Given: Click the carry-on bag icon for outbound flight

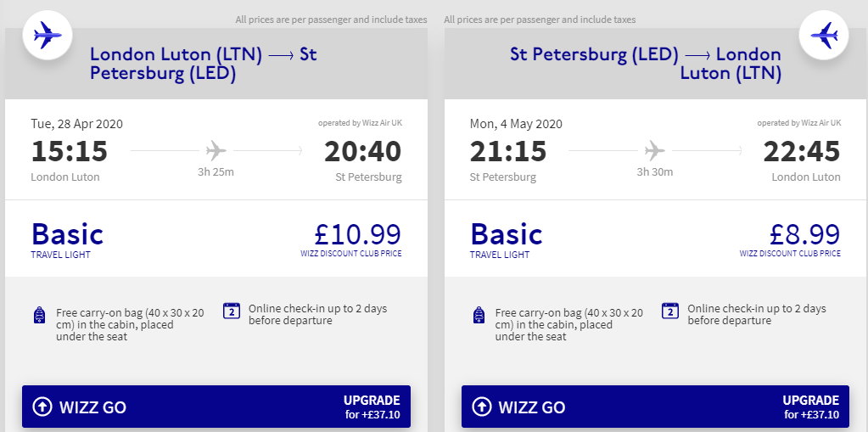Looking at the screenshot, I should (x=39, y=316).
